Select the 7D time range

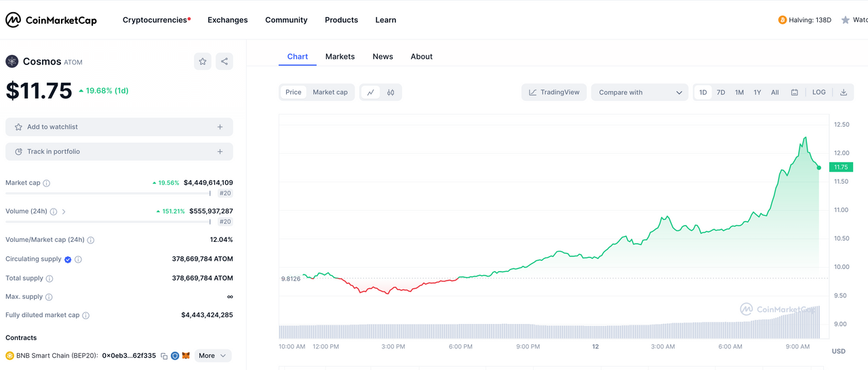tap(721, 92)
